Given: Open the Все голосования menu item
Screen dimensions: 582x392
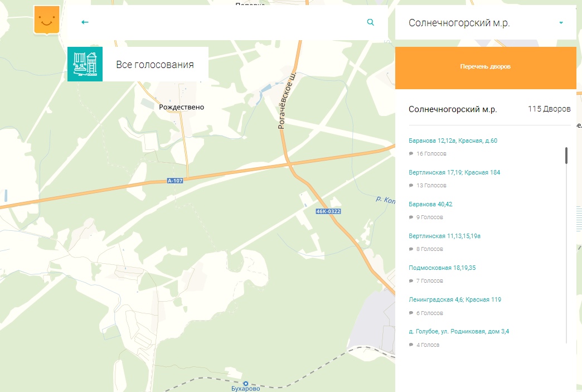Looking at the screenshot, I should 154,65.
